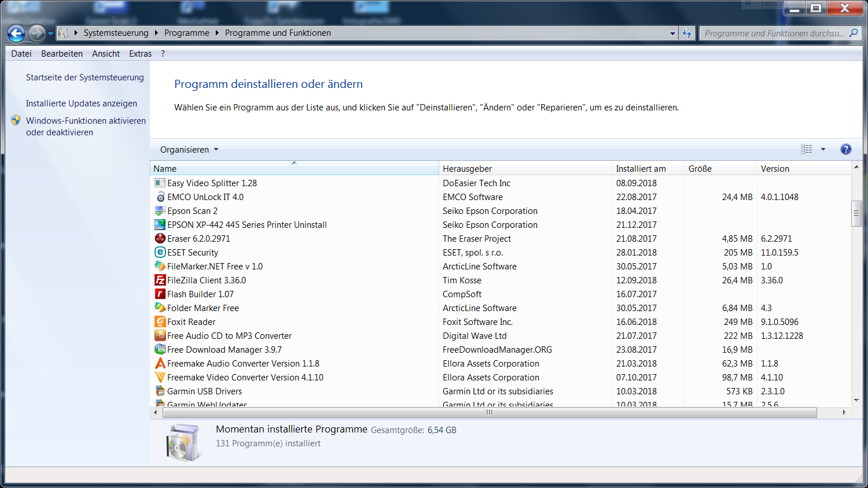
Task: Go back with the Back arrow button
Action: pos(16,34)
